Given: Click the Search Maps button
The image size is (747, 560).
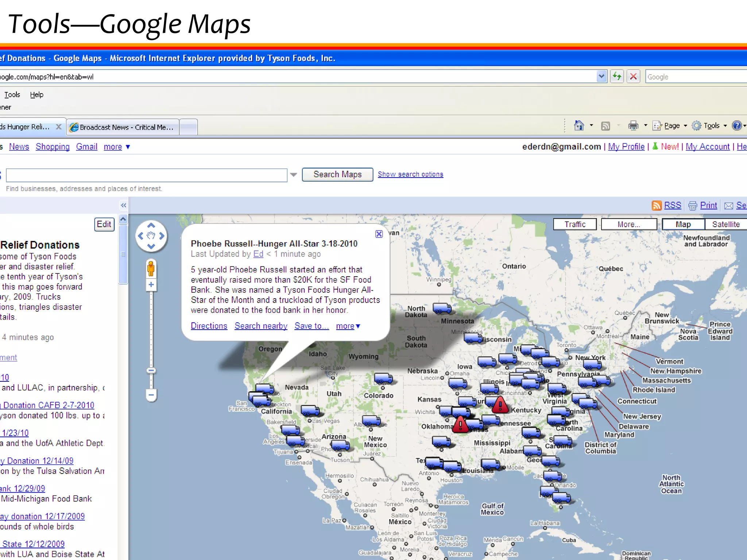Looking at the screenshot, I should pyautogui.click(x=337, y=175).
